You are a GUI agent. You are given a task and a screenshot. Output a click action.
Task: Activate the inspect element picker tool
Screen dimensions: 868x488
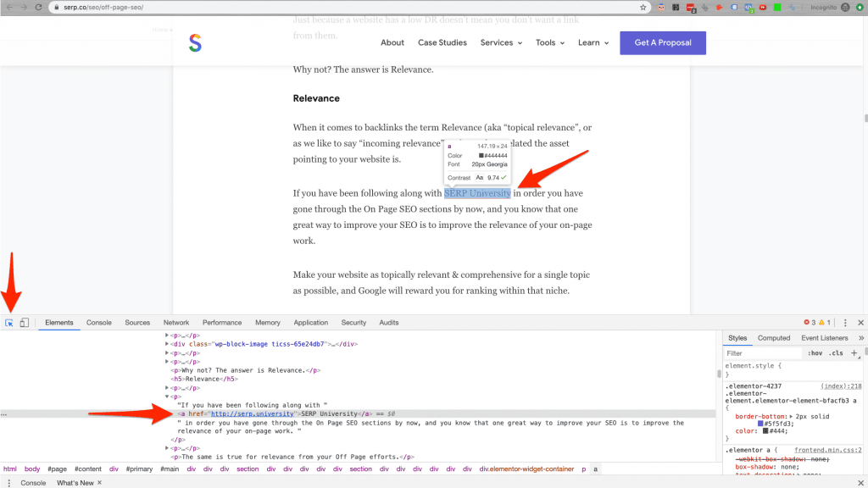pos(8,323)
